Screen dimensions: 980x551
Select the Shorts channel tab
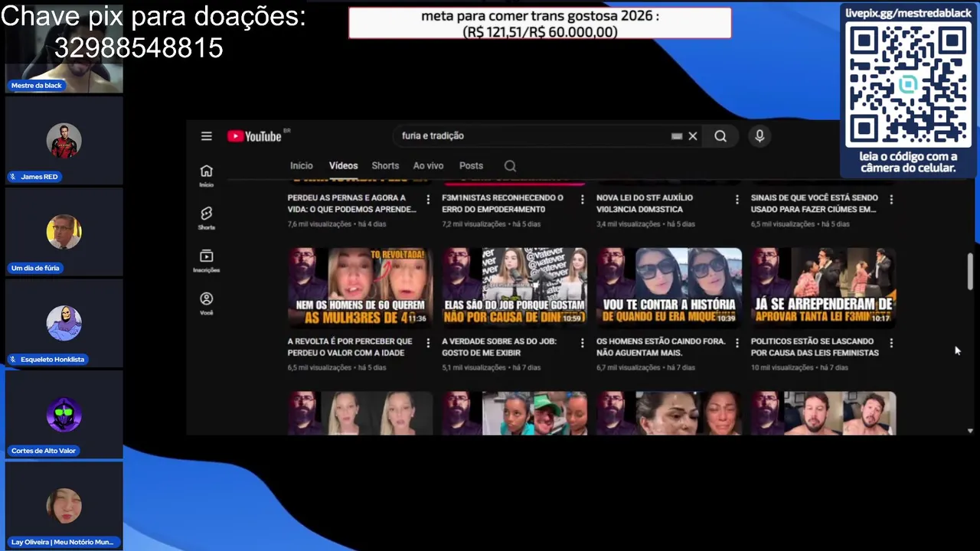pos(385,166)
